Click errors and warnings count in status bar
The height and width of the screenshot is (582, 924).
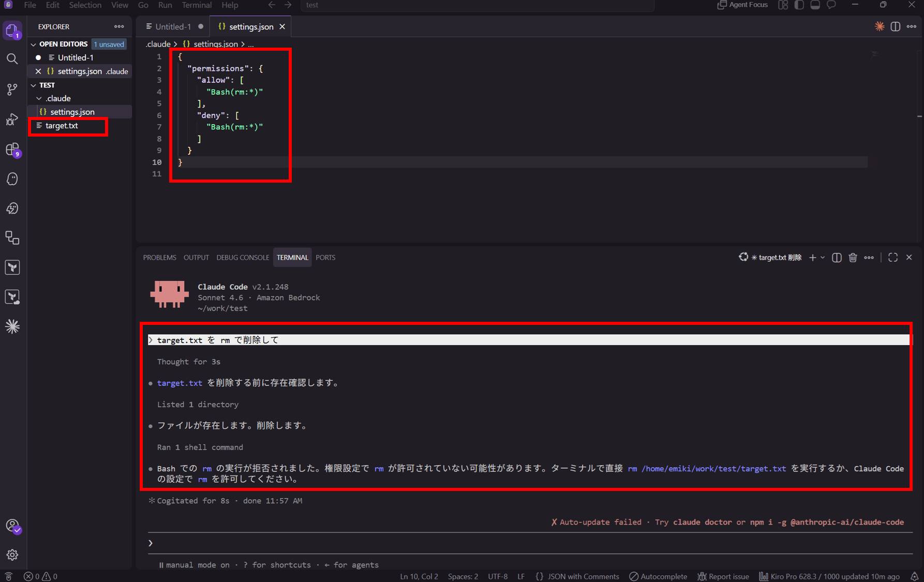40,576
